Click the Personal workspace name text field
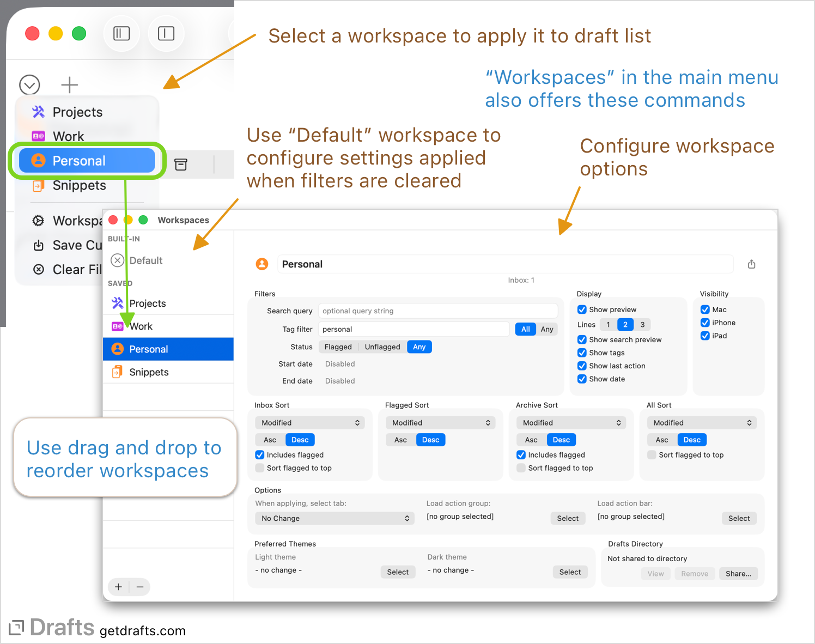 click(505, 264)
